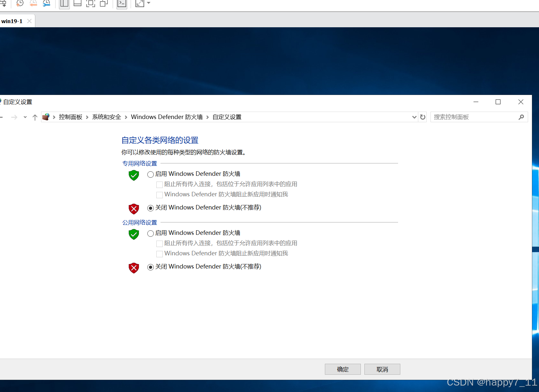
Task: Toggle the library sidebar panel icon
Action: [64, 3]
